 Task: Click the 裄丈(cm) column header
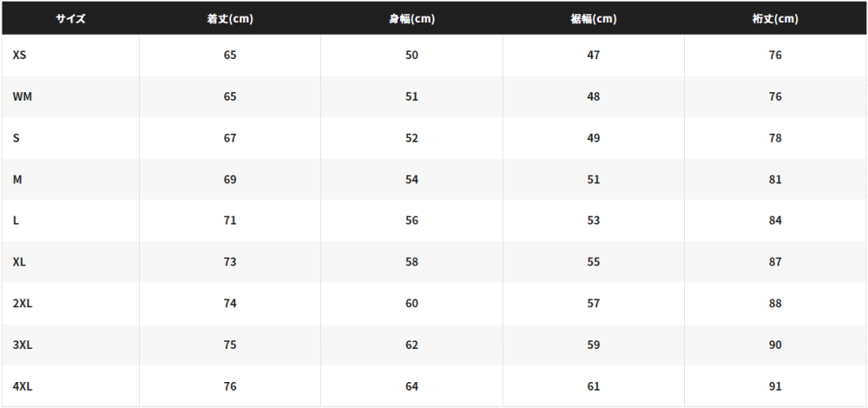(x=775, y=18)
